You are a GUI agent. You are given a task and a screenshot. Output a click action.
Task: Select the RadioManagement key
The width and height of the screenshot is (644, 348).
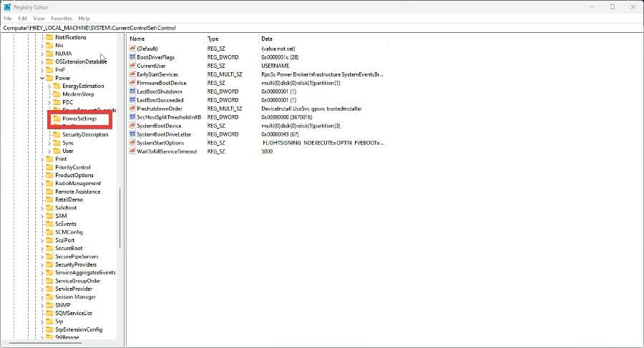click(78, 184)
